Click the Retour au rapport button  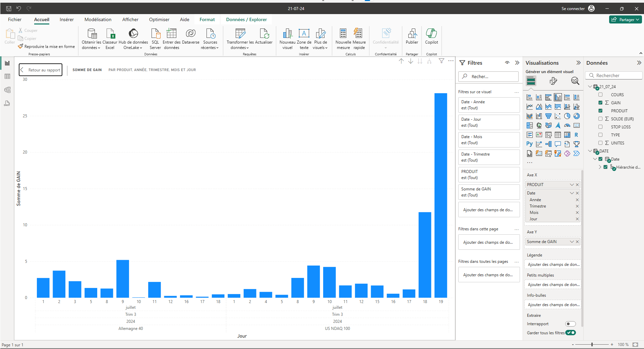[41, 70]
